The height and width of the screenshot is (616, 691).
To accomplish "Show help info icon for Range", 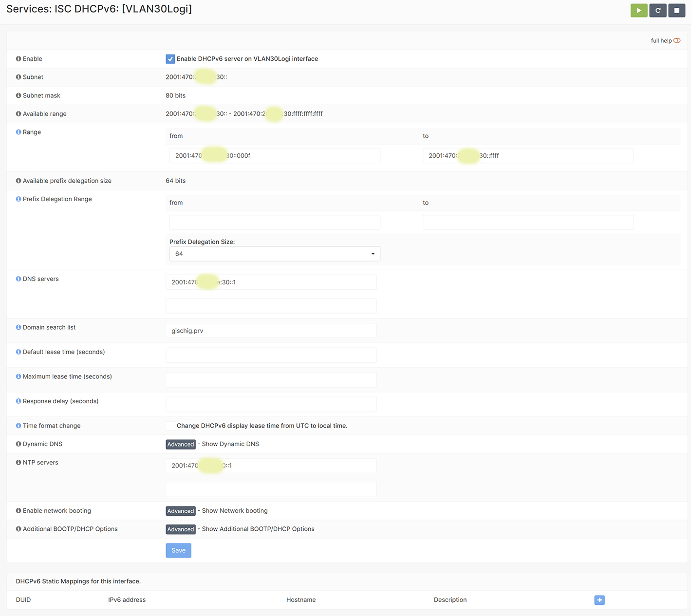I will (19, 132).
